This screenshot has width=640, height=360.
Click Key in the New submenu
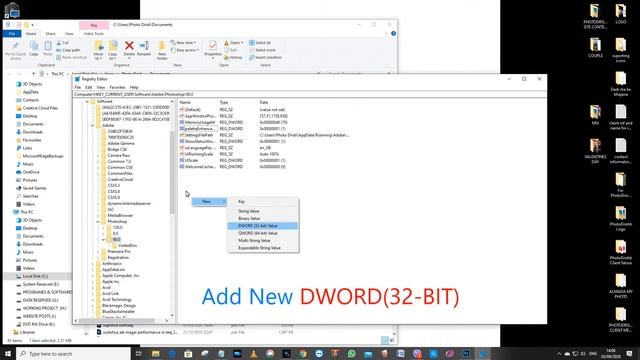(263, 202)
